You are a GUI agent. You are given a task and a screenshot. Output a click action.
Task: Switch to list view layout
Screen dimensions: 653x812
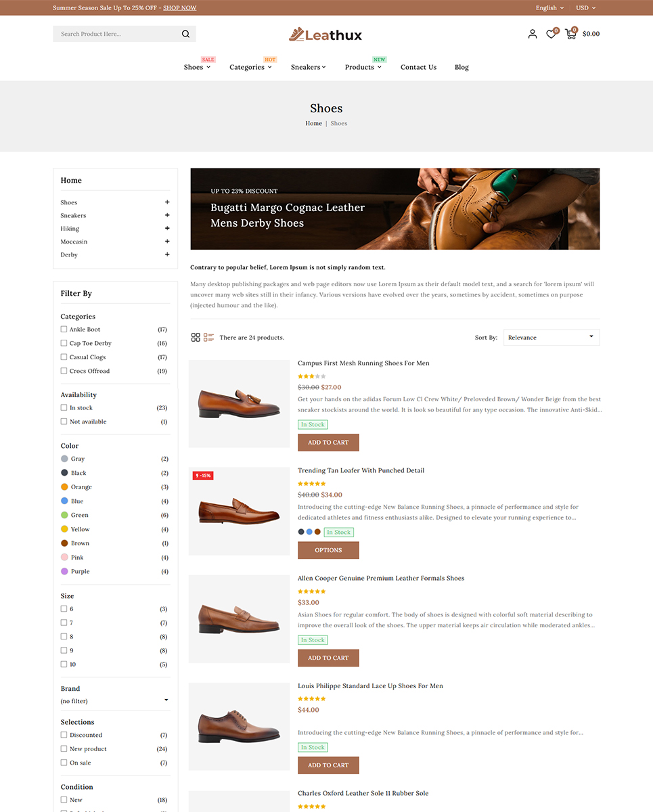click(x=208, y=337)
